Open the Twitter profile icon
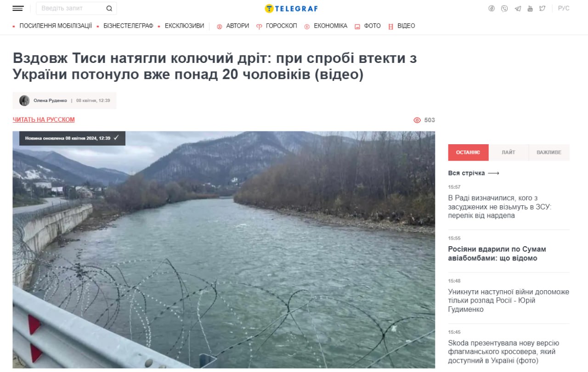The image size is (588, 372). pyautogui.click(x=543, y=8)
